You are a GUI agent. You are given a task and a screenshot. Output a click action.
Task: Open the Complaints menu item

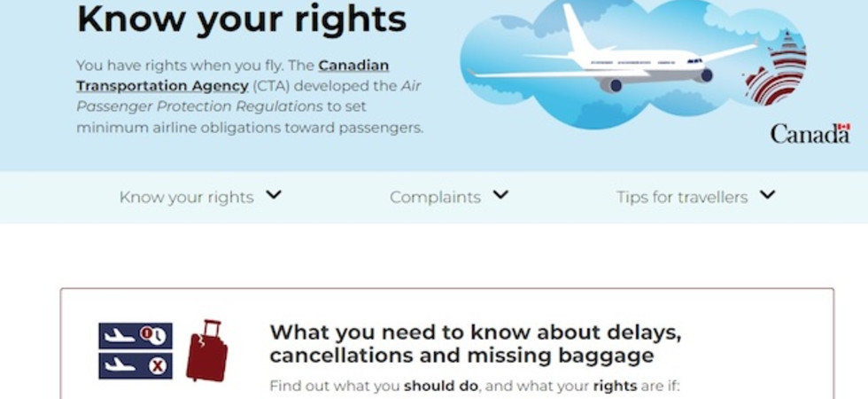pos(435,197)
